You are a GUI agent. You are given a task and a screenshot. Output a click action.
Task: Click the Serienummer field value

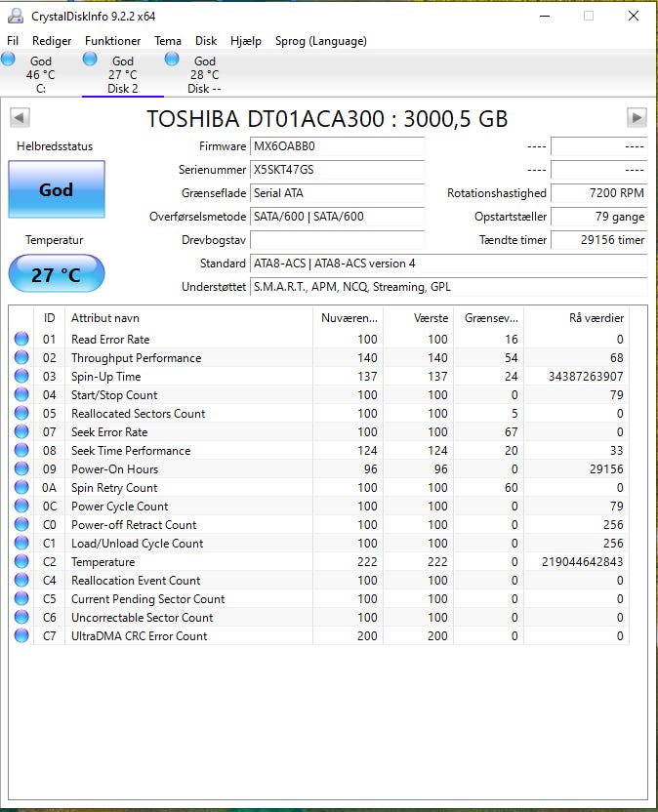tap(337, 170)
